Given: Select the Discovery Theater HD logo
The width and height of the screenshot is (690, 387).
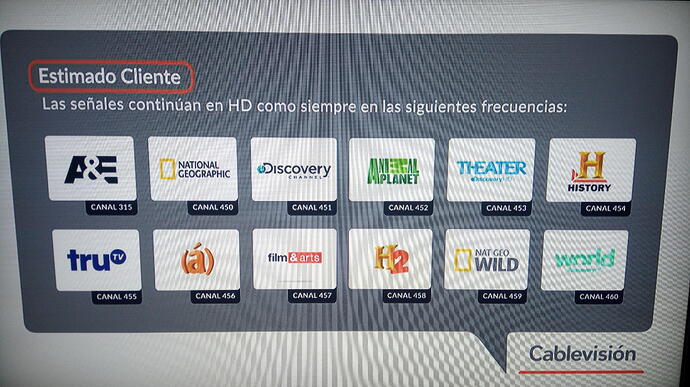Looking at the screenshot, I should [491, 170].
